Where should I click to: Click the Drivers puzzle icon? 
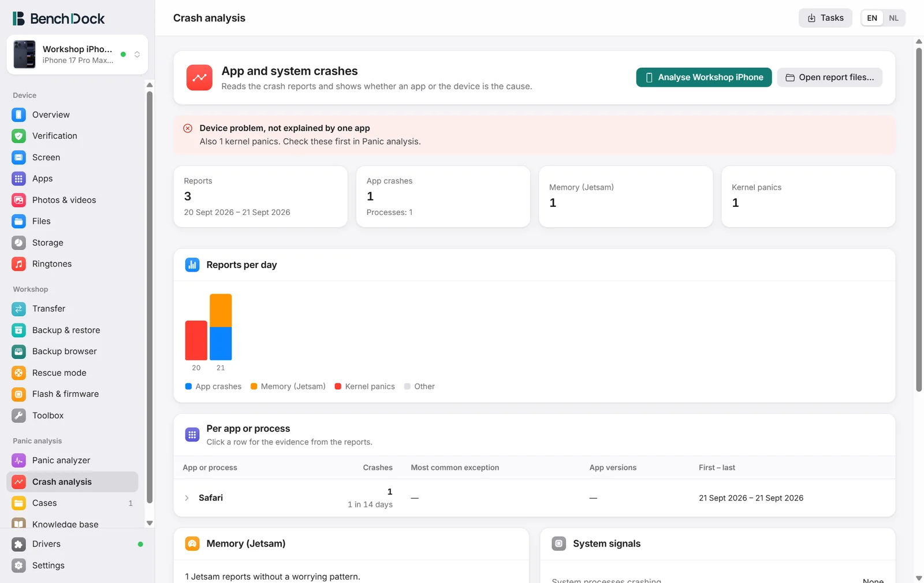[19, 544]
